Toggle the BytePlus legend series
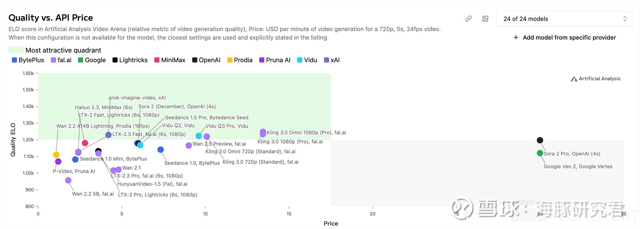Screen dimensions: 644x229 28,60
